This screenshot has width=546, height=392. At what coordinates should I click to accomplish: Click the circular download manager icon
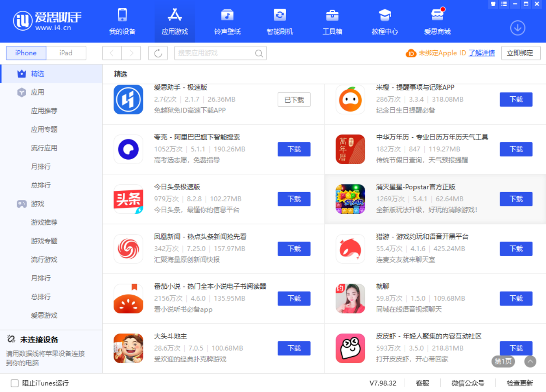(518, 28)
